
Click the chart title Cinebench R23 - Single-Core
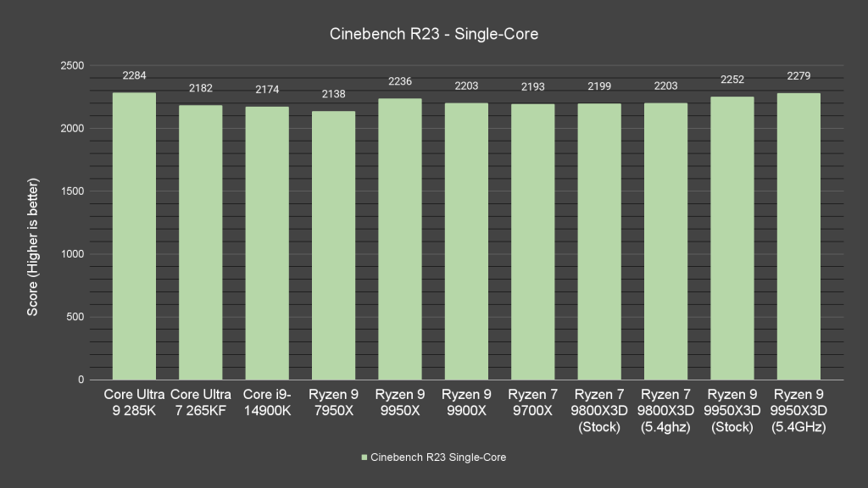(x=434, y=34)
